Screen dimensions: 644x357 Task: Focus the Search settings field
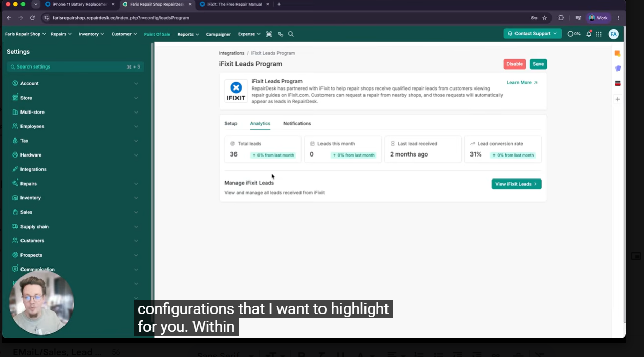pyautogui.click(x=75, y=67)
